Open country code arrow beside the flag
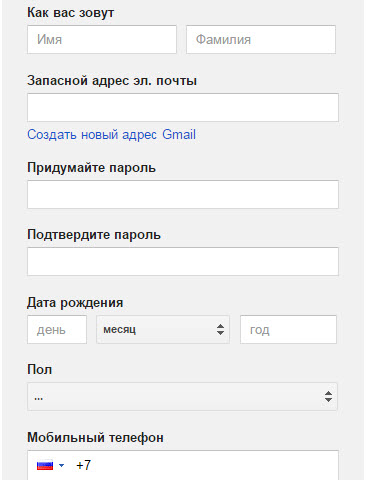 (62, 465)
